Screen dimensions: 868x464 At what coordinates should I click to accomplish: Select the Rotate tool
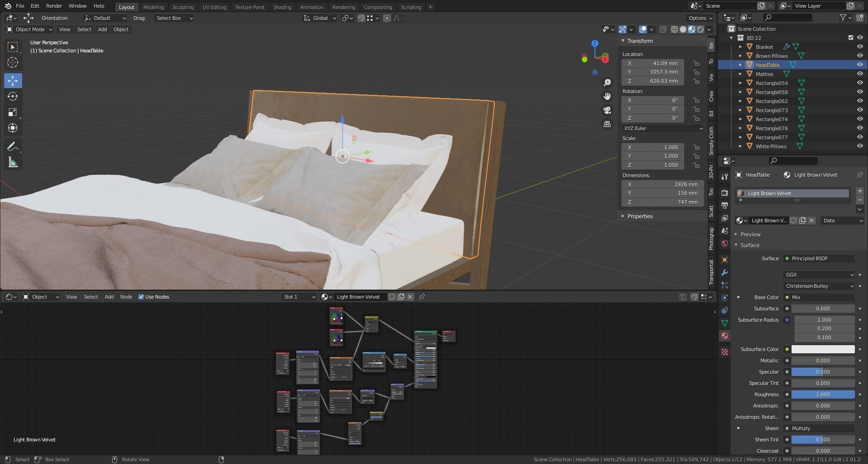[x=13, y=96]
